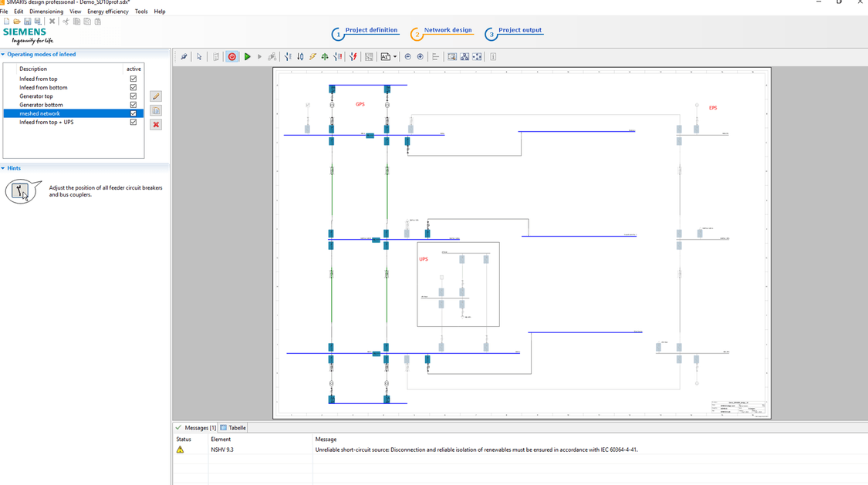Uncheck the Generator top active checkbox
This screenshot has height=485, width=868.
pyautogui.click(x=133, y=96)
